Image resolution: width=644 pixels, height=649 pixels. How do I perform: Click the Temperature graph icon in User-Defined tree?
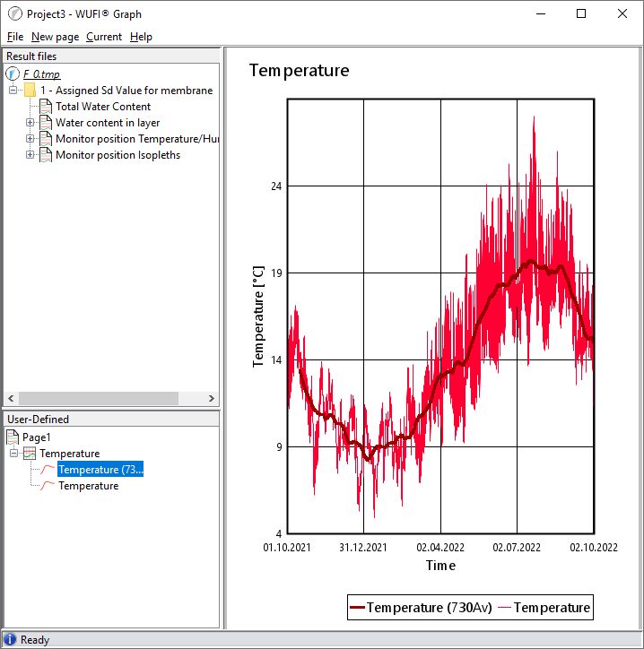tap(30, 454)
